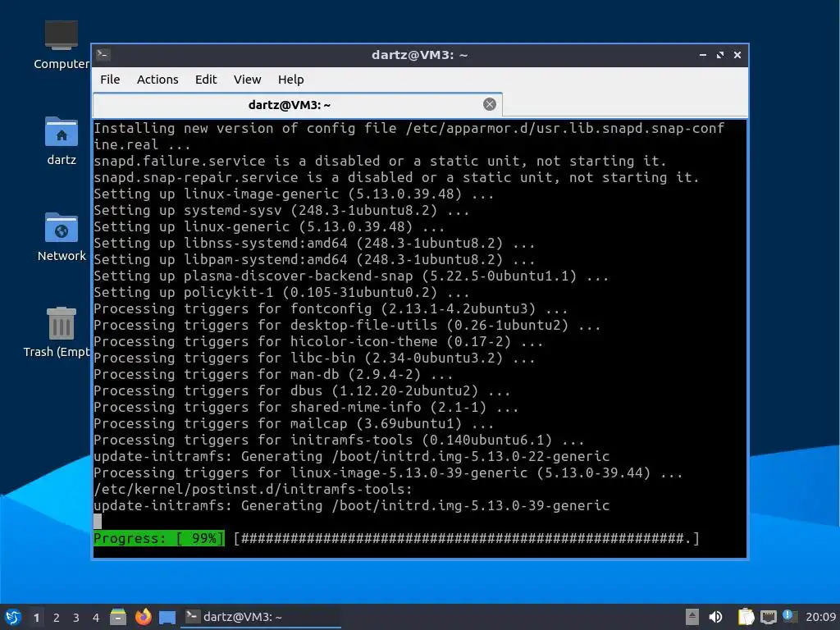Screen dimensions: 840x630
Task: Click the dartz@VM3 taskbar entry
Action: [261, 617]
